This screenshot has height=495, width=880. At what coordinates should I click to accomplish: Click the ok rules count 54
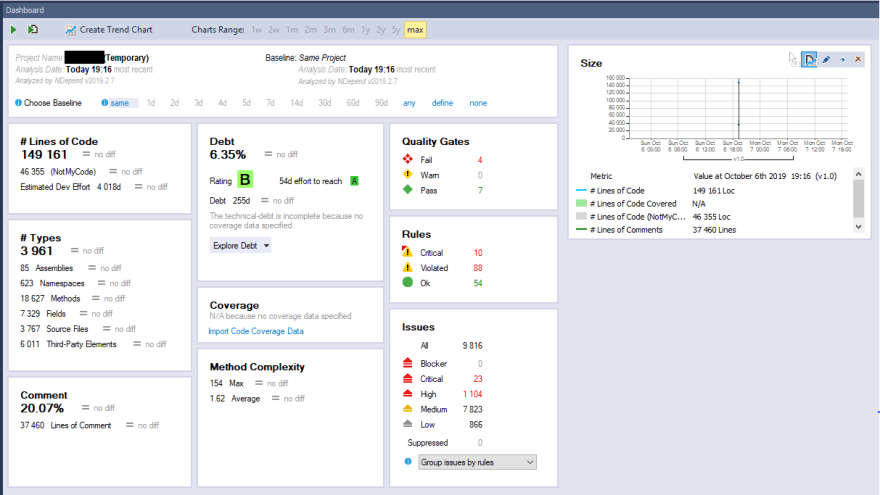pyautogui.click(x=478, y=283)
